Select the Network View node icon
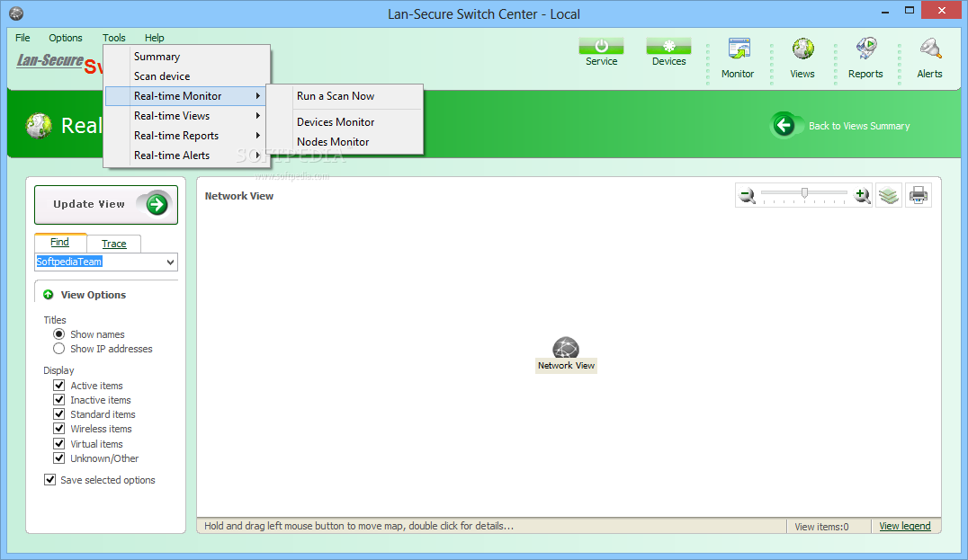The height and width of the screenshot is (560, 968). 566,348
